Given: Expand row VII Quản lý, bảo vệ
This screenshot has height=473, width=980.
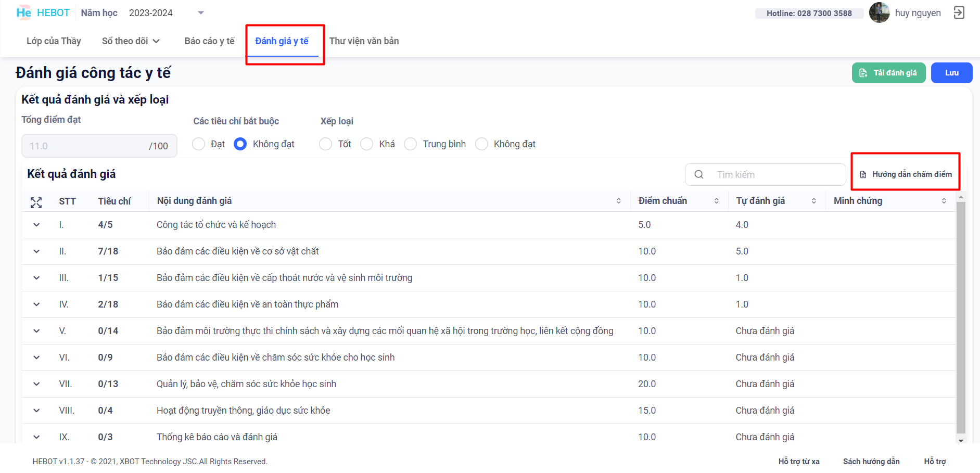Looking at the screenshot, I should point(36,384).
